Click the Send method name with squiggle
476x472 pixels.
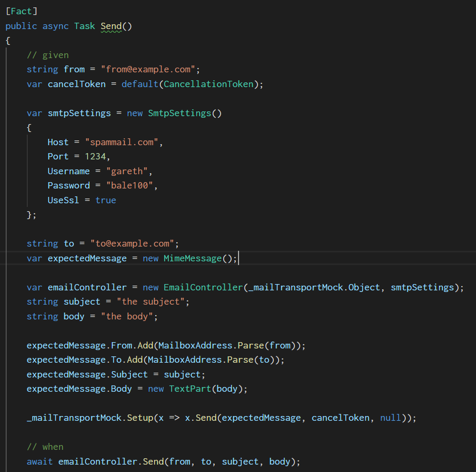111,26
